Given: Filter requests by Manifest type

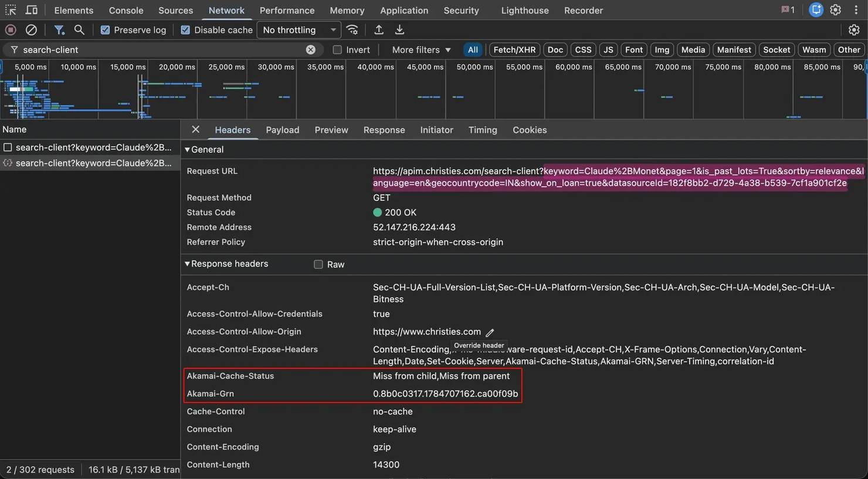Looking at the screenshot, I should tap(734, 50).
